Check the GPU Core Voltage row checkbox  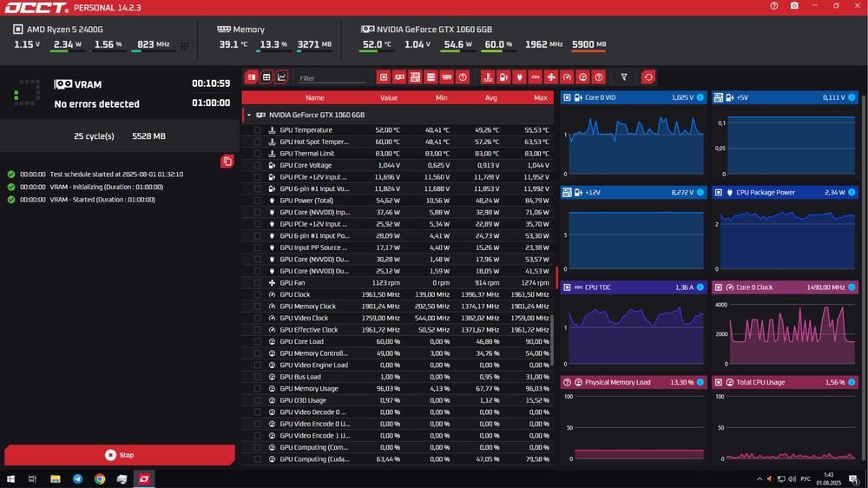coord(258,165)
